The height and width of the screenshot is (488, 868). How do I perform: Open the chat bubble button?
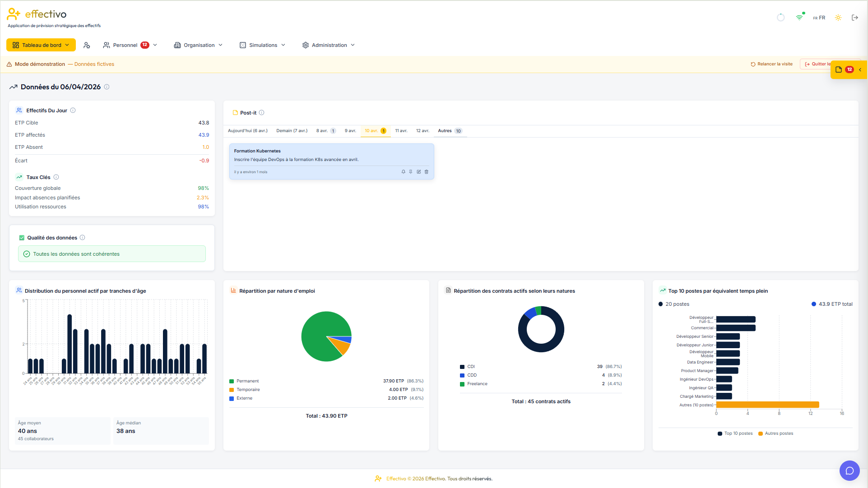click(x=849, y=471)
